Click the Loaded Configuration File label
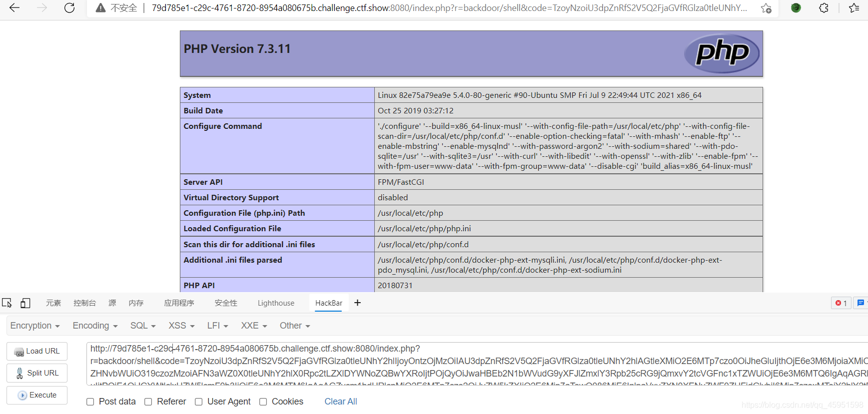The width and height of the screenshot is (868, 414). [x=232, y=229]
